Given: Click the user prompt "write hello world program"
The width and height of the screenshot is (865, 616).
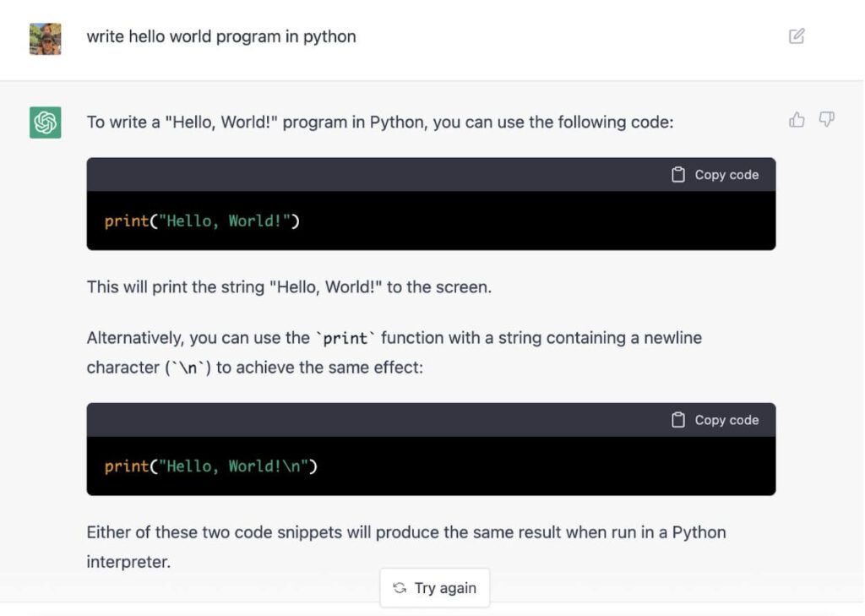Looking at the screenshot, I should 220,36.
